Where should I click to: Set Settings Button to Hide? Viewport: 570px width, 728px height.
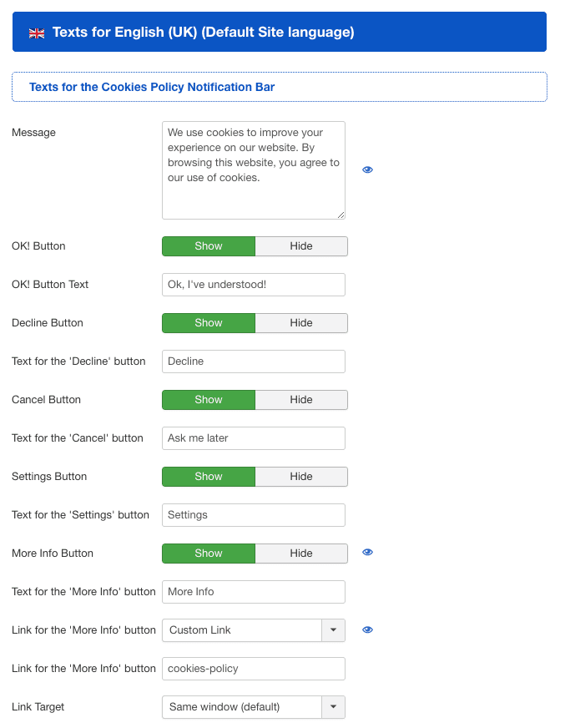pos(300,477)
